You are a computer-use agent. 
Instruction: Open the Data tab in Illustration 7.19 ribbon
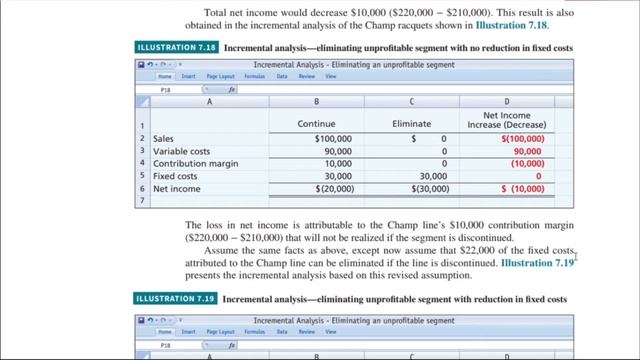pos(282,332)
